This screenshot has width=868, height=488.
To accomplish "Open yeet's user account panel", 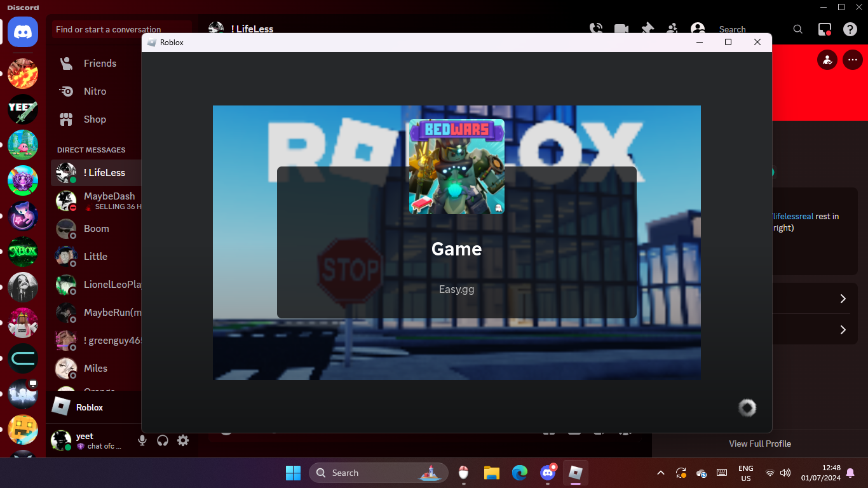I will tap(90, 440).
